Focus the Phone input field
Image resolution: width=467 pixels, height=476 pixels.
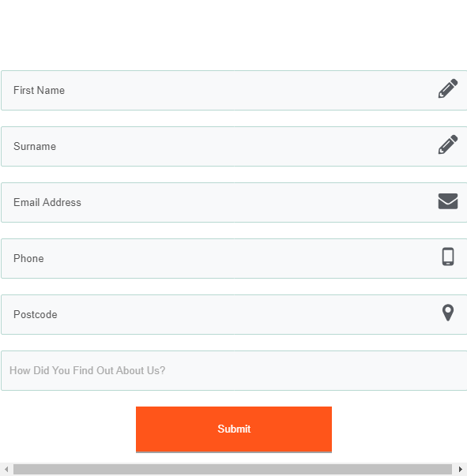[x=234, y=259]
